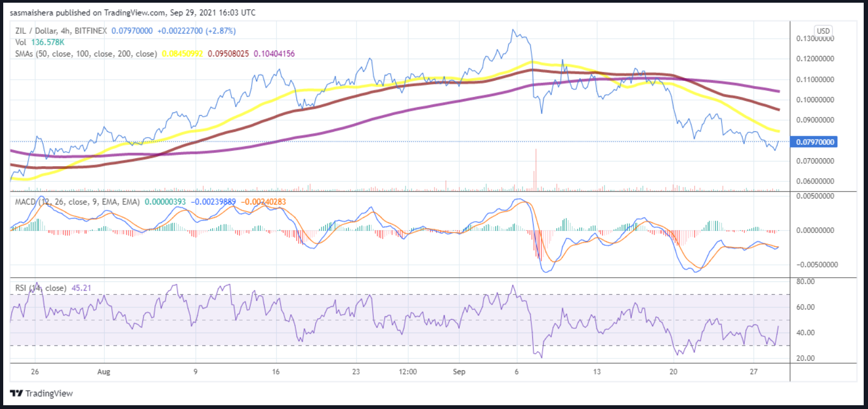Click the 0.06000000 price axis label

pyautogui.click(x=815, y=181)
